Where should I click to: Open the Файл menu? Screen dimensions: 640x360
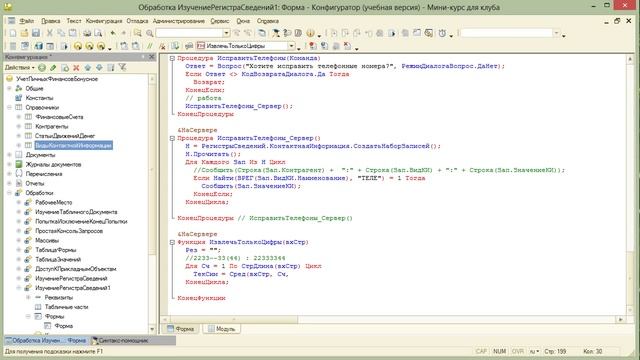coord(27,21)
